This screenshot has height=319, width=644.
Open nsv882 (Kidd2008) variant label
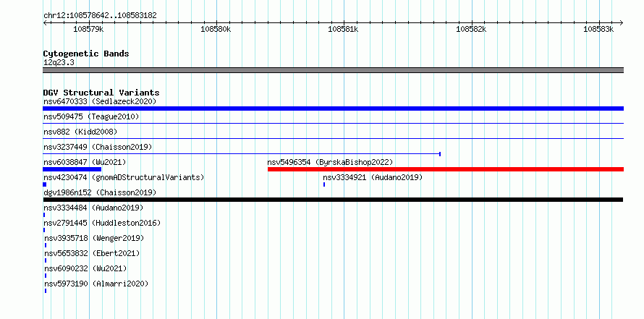pos(80,132)
